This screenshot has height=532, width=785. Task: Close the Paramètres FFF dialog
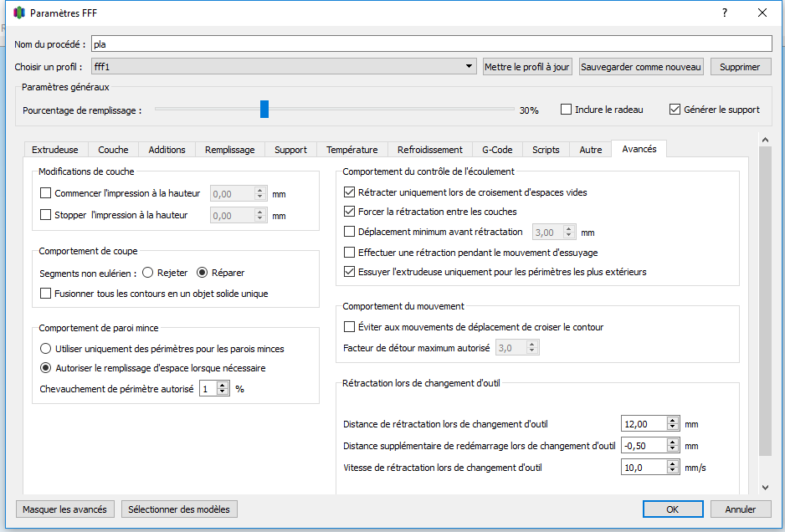tap(762, 13)
